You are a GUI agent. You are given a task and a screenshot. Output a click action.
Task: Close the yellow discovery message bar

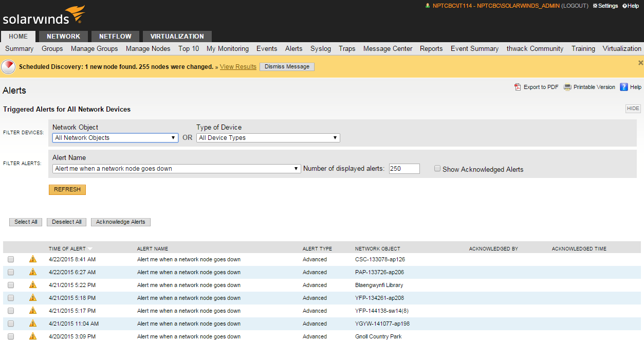click(x=640, y=63)
